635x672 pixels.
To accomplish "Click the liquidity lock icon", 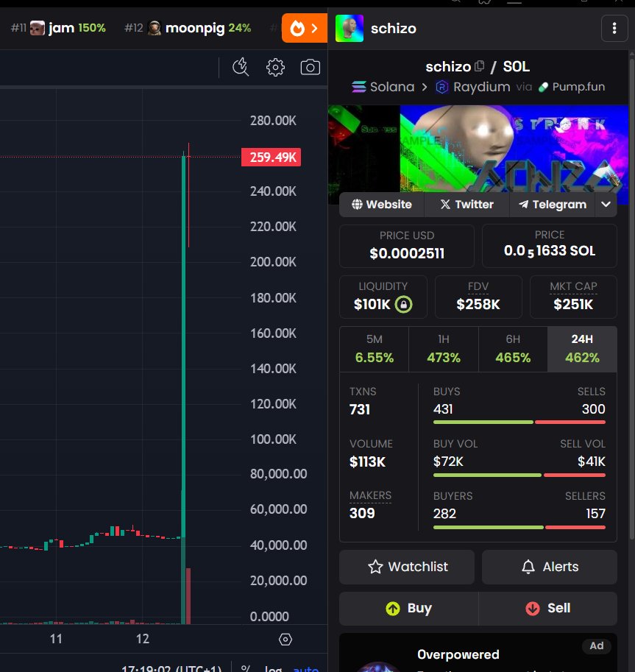I will [403, 304].
